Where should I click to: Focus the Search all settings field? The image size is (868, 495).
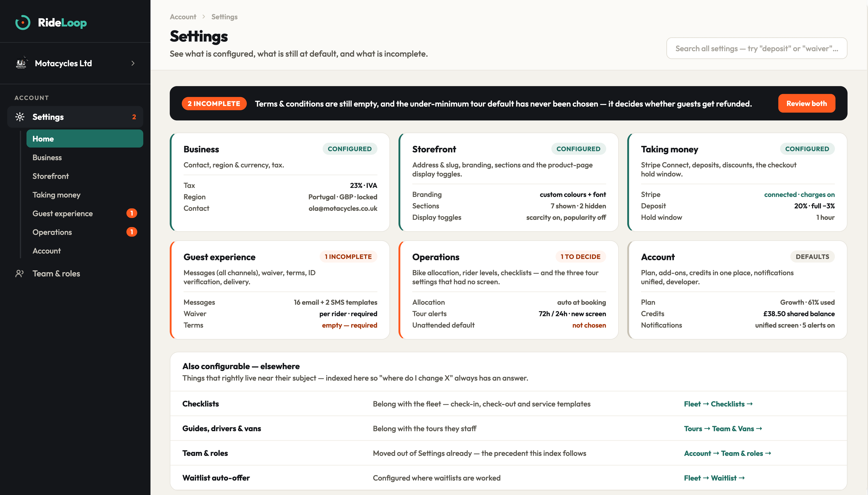(757, 48)
